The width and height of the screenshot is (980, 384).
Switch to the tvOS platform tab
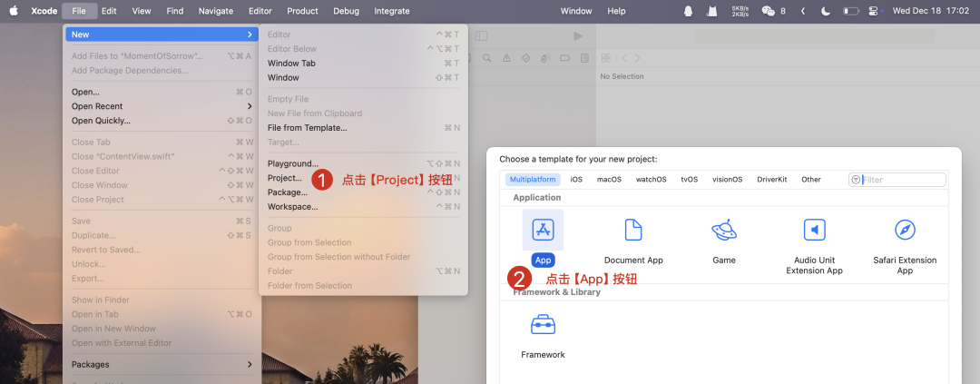click(690, 180)
